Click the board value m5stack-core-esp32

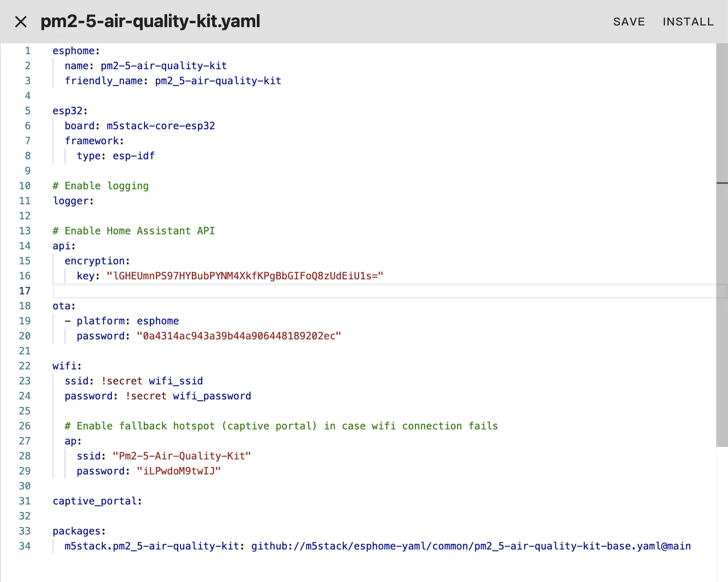click(161, 126)
